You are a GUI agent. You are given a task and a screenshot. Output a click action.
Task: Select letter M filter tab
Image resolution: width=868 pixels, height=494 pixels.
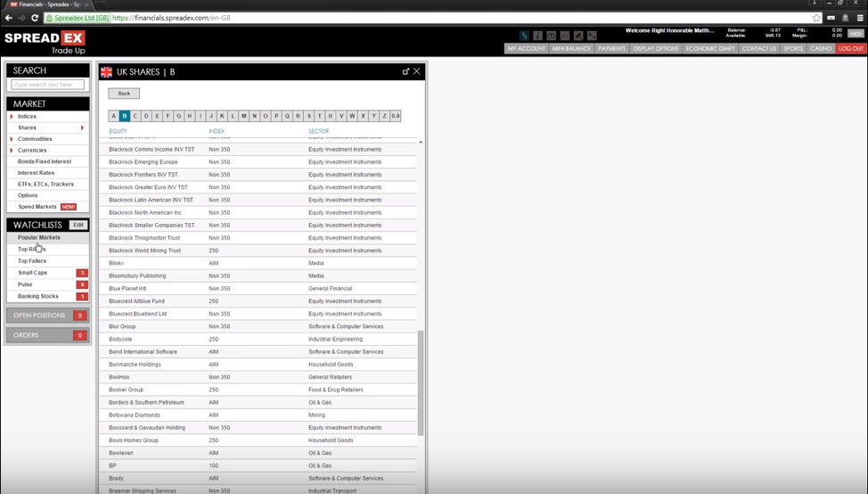[243, 116]
